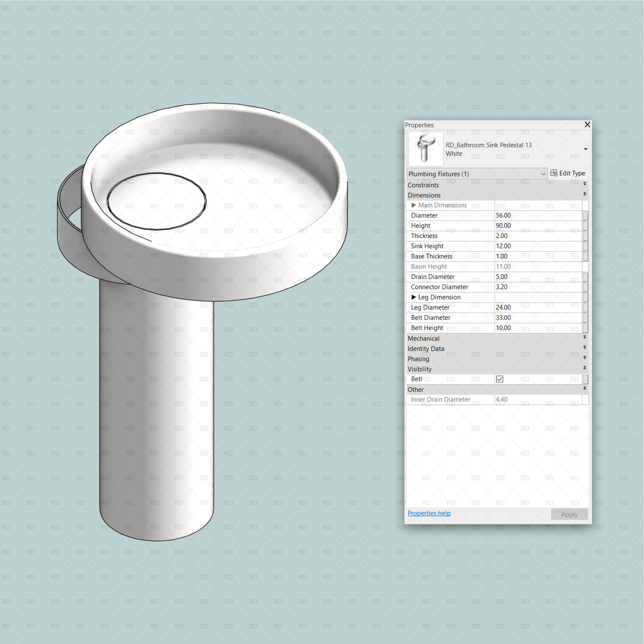Viewport: 644px width, 644px height.
Task: Open the family type drop-down arrow beside White
Action: pyautogui.click(x=586, y=149)
